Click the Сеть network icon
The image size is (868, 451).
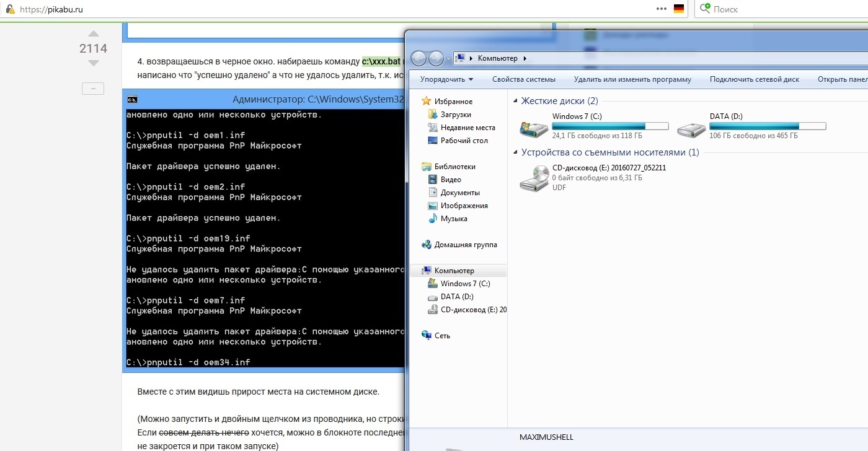[x=426, y=335]
